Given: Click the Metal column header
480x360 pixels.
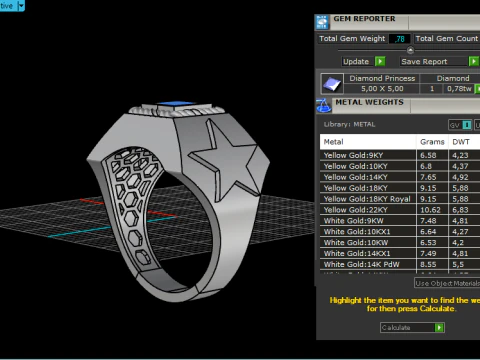Looking at the screenshot, I should pyautogui.click(x=368, y=142).
